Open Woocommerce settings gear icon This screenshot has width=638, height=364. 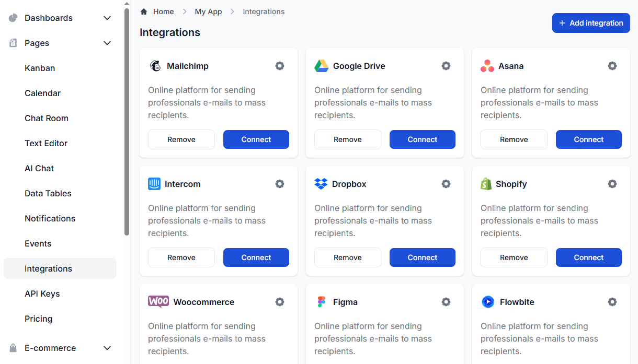(280, 302)
